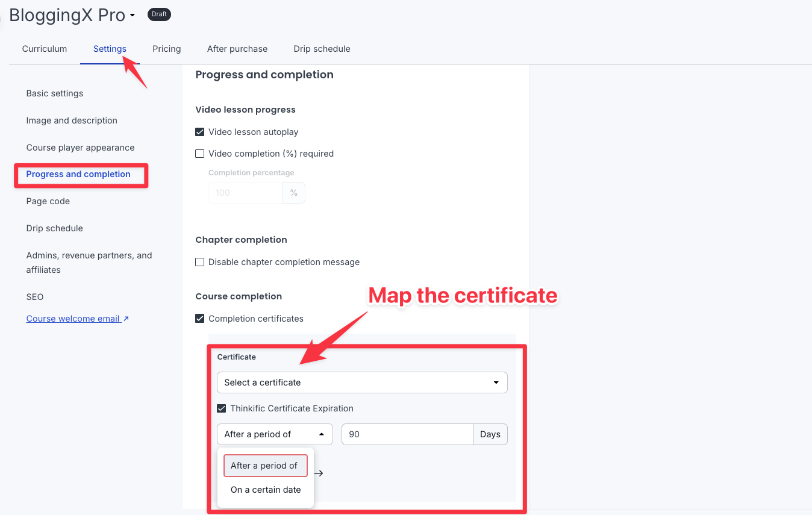Enable Video completion (%) required
Viewport: 812px width, 515px height.
click(199, 154)
